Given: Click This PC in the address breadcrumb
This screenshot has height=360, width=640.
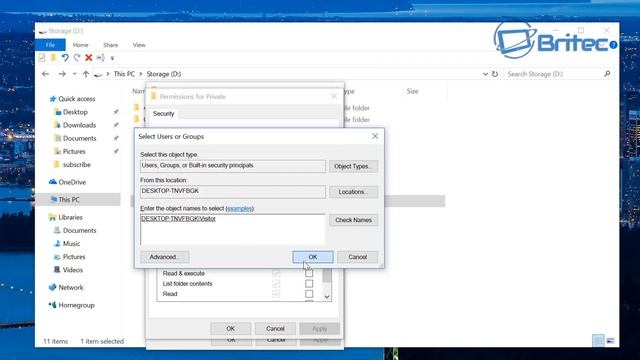Looking at the screenshot, I should (x=124, y=74).
